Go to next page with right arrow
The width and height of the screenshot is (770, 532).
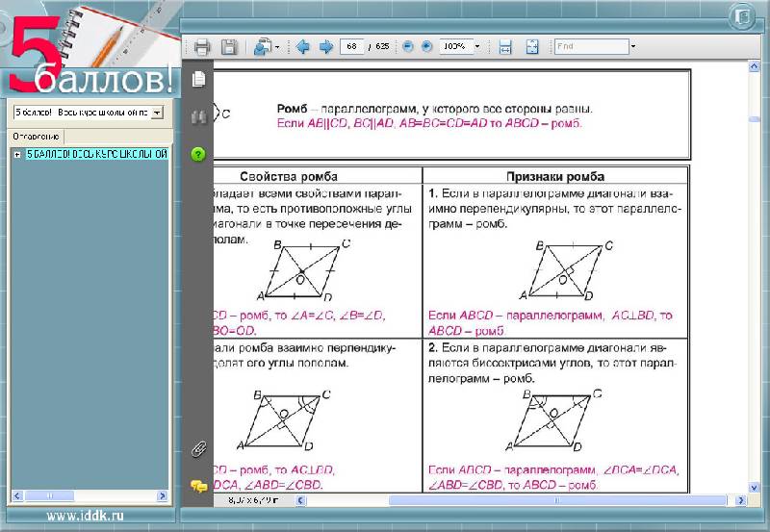point(326,46)
